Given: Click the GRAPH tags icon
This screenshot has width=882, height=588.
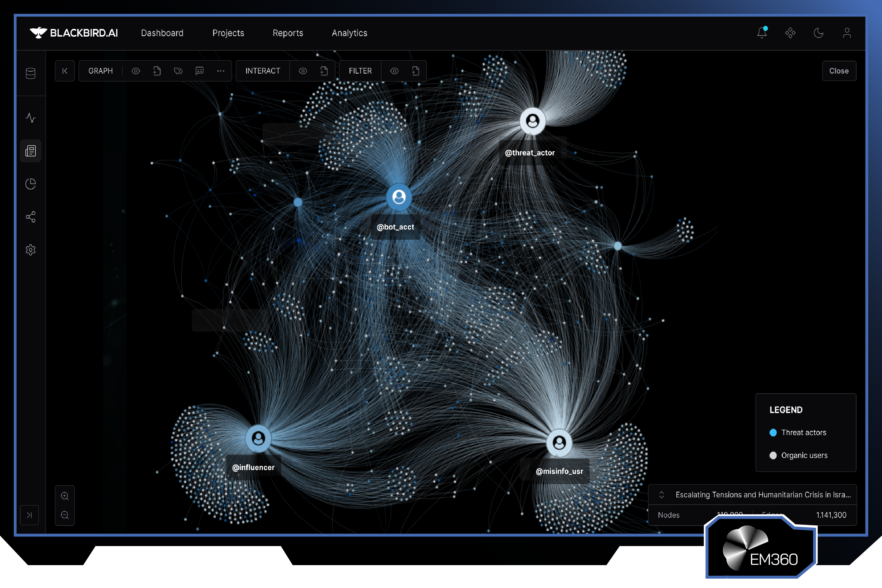Looking at the screenshot, I should 178,71.
